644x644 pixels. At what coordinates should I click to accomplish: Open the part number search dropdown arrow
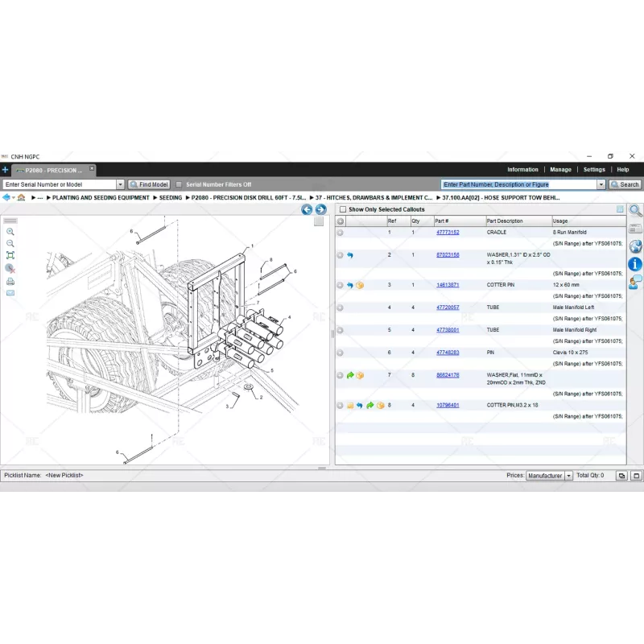pyautogui.click(x=601, y=184)
